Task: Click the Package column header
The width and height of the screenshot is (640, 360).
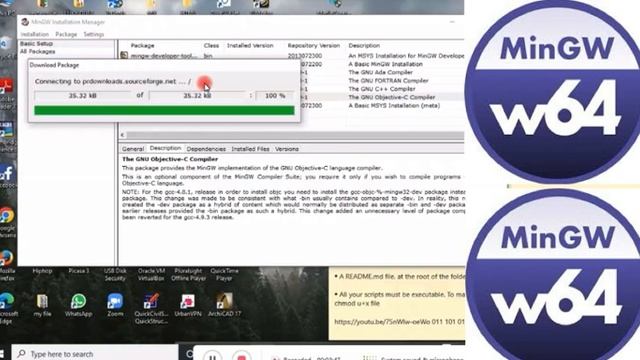Action: [x=142, y=46]
